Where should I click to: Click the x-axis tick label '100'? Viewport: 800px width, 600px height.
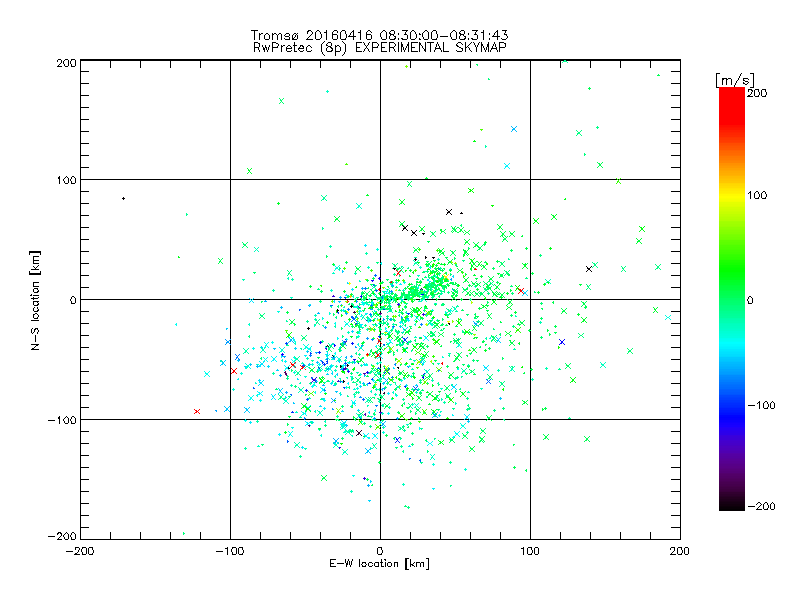click(x=530, y=551)
